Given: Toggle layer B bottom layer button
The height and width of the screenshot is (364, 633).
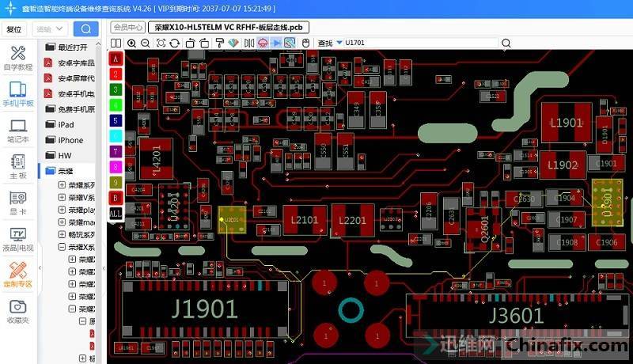Looking at the screenshot, I should (x=116, y=197).
